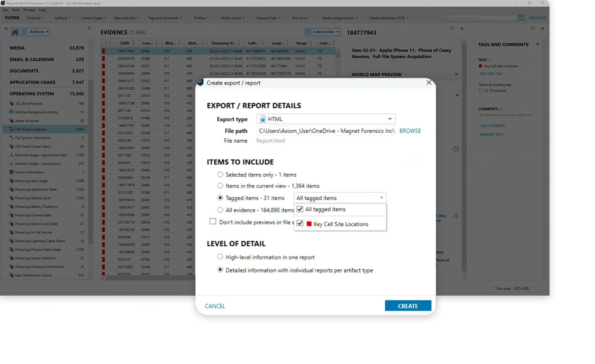This screenshot has height=364, width=595.
Task: Pin the item details panel
Action: tap(452, 28)
